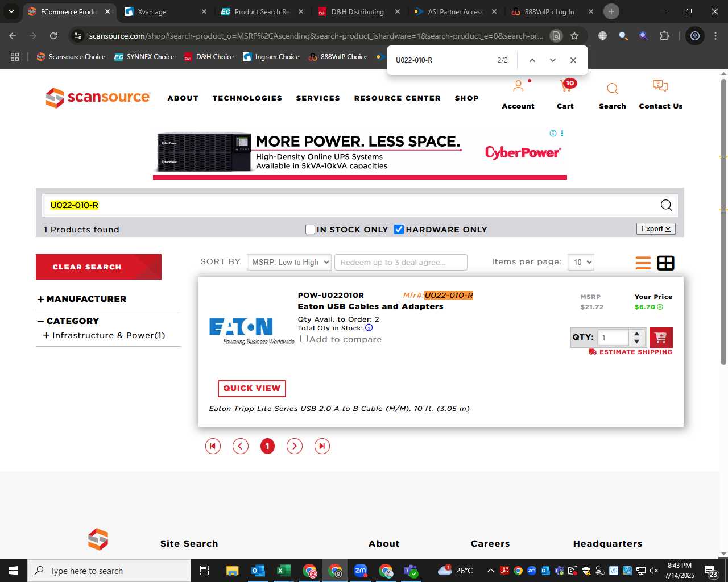Click the Quick View button
Screen dimensions: 728x582
click(252, 388)
